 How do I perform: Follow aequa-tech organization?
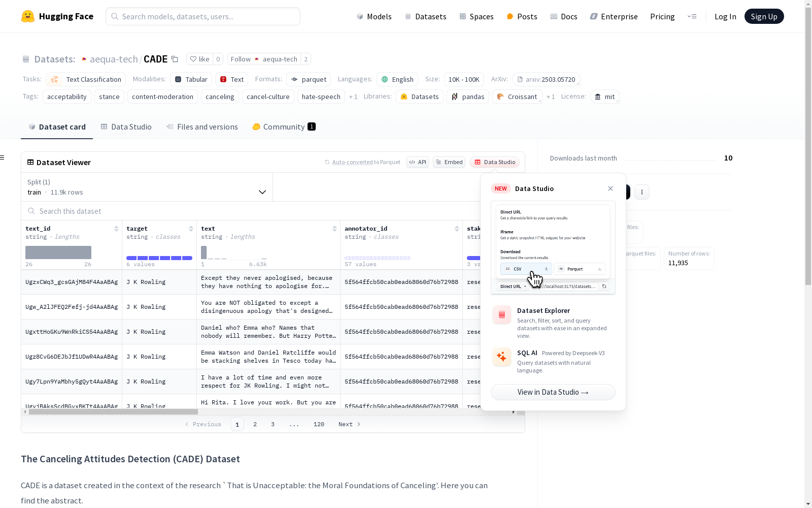pos(264,59)
